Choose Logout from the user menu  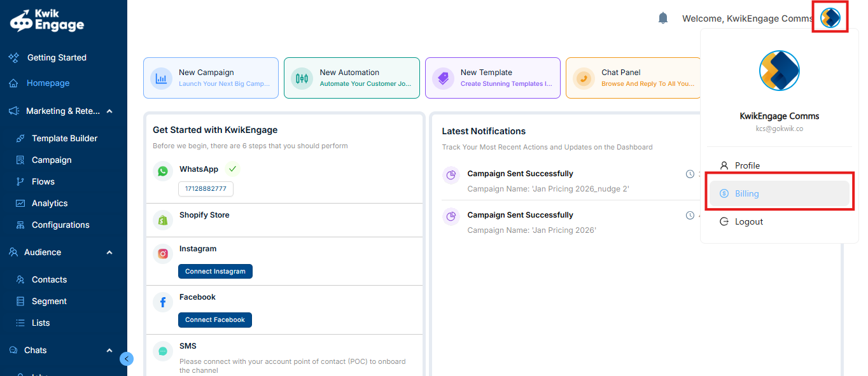pyautogui.click(x=780, y=221)
